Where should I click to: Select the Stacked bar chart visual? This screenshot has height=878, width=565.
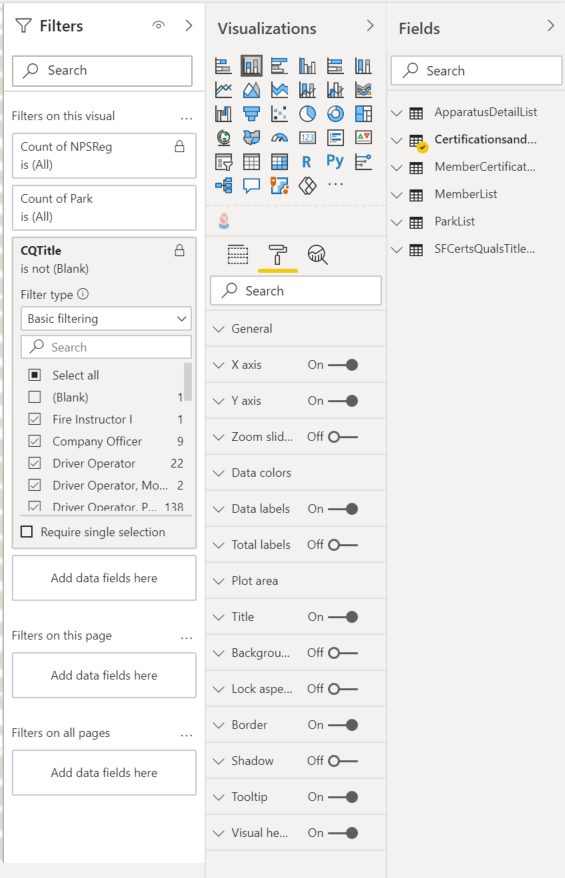point(223,66)
